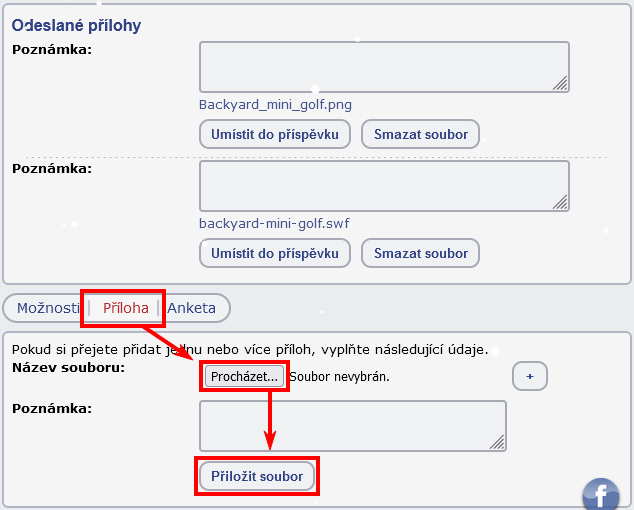This screenshot has width=634, height=510.
Task: Click the Facebook icon in the corner
Action: click(601, 495)
